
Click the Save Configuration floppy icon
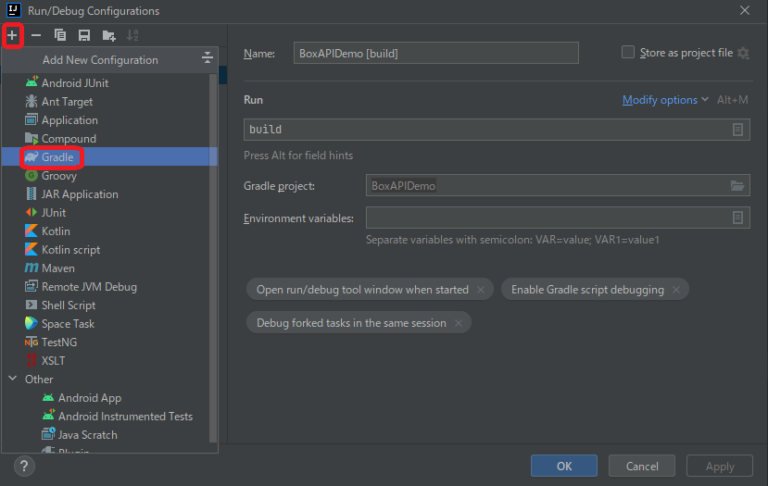pos(84,35)
